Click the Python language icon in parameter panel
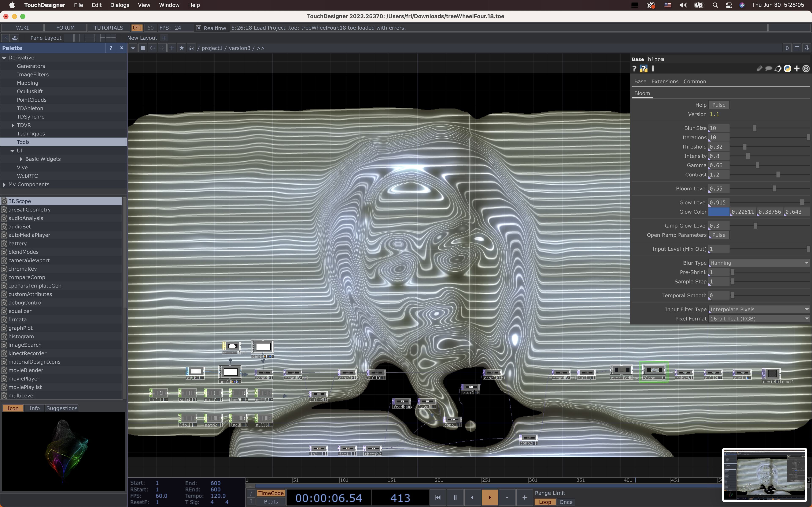The image size is (812, 507). coord(787,69)
